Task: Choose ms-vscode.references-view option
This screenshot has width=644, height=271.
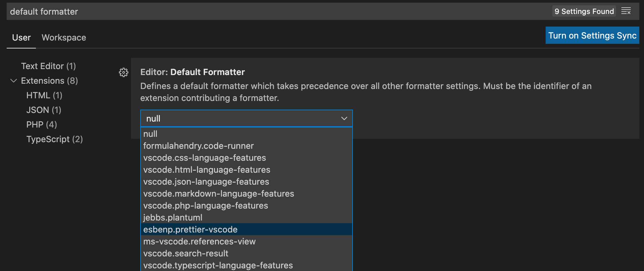Action: pyautogui.click(x=246, y=241)
